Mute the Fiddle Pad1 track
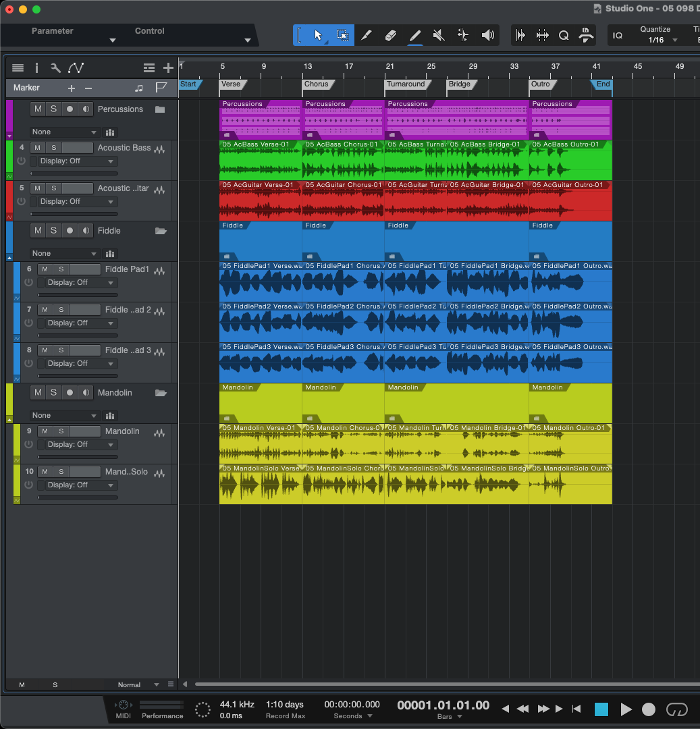The height and width of the screenshot is (729, 700). click(x=45, y=269)
